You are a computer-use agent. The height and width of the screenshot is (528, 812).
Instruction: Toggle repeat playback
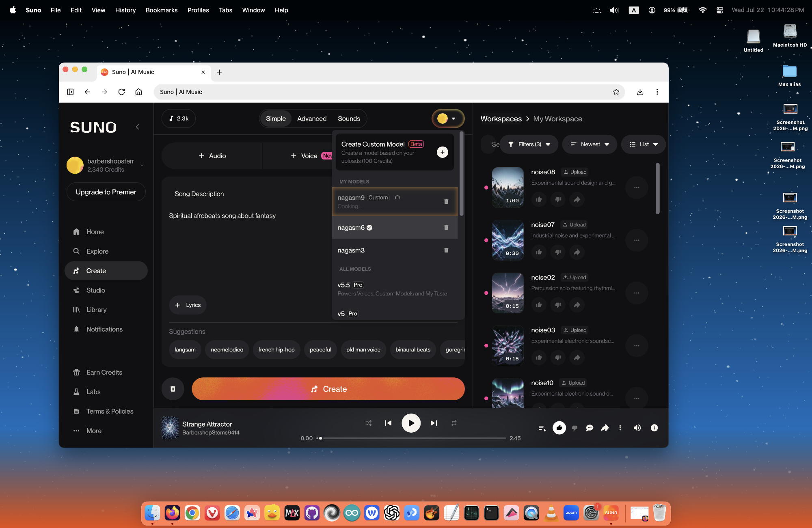(454, 423)
